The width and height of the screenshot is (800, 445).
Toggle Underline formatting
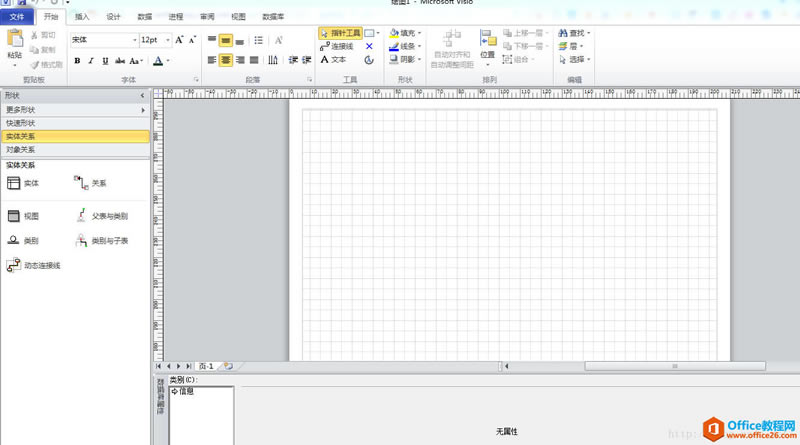coord(105,61)
